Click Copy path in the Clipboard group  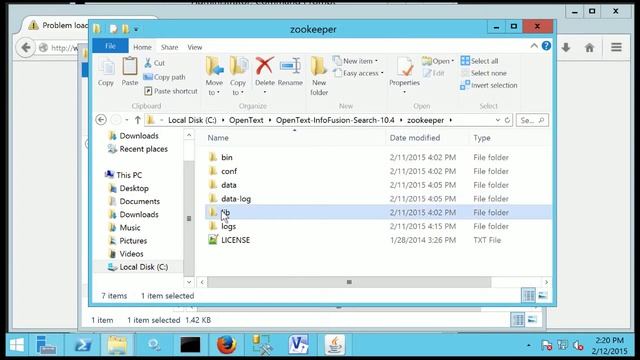tap(164, 77)
